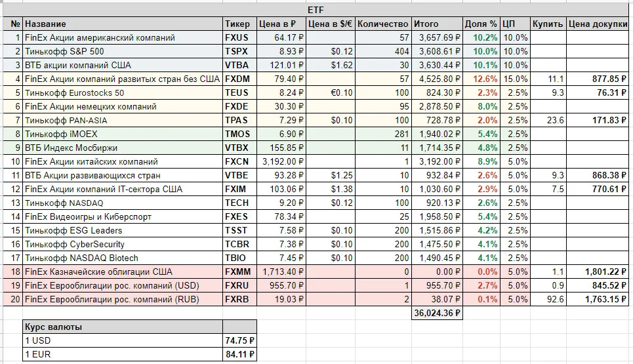Click the 171.83 ₽ top-up price cell
The height and width of the screenshot is (364, 633).
point(598,120)
